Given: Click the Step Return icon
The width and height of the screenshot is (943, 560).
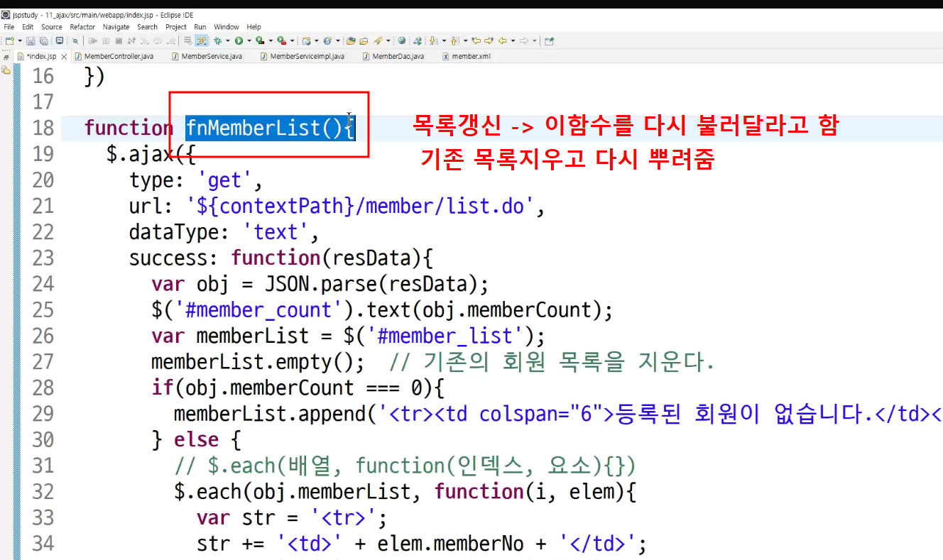Looking at the screenshot, I should click(x=171, y=41).
